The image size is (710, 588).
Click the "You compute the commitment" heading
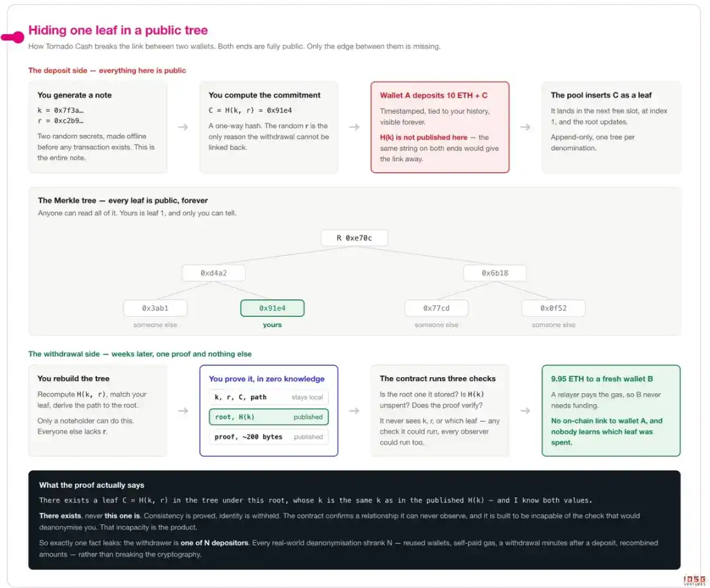tap(264, 95)
